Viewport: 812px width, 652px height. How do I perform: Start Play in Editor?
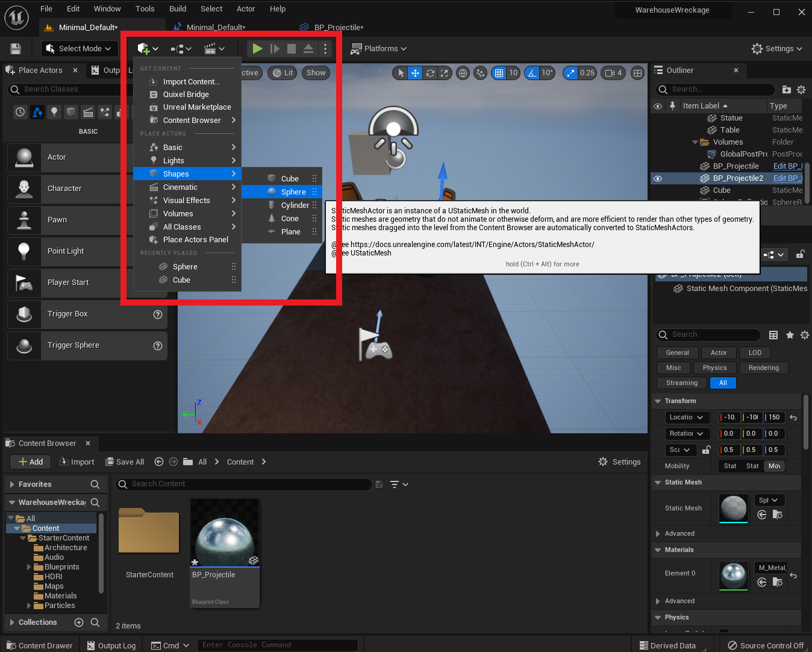coord(257,49)
